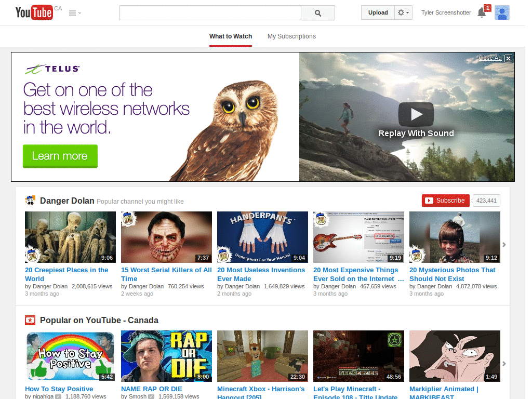Click Danger Dolan under 15 Worst Serial Killers

[x=146, y=286]
